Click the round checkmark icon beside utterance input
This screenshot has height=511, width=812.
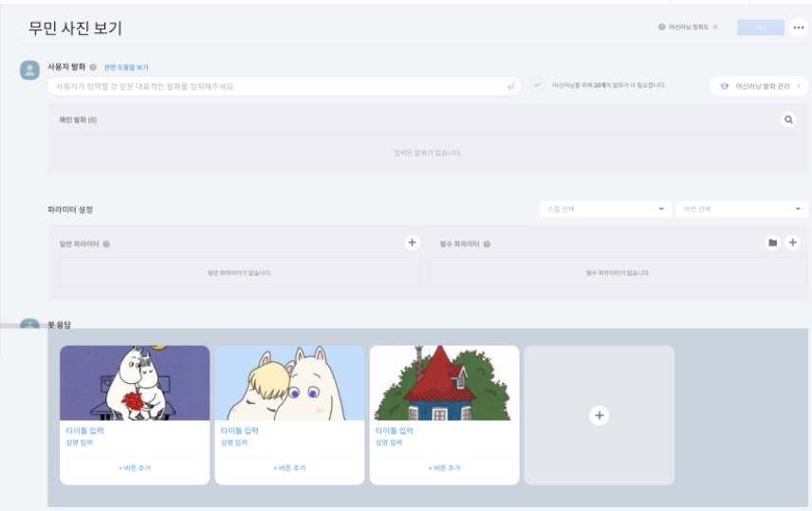(537, 85)
